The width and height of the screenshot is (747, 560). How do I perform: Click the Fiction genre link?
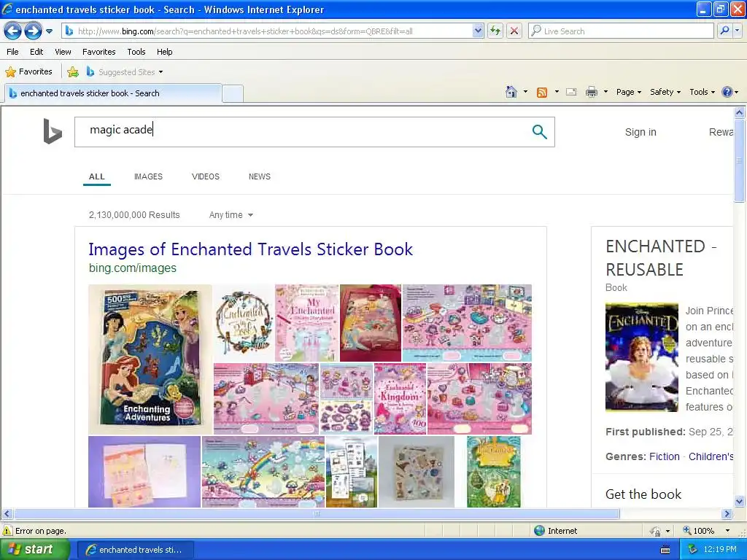pos(664,456)
